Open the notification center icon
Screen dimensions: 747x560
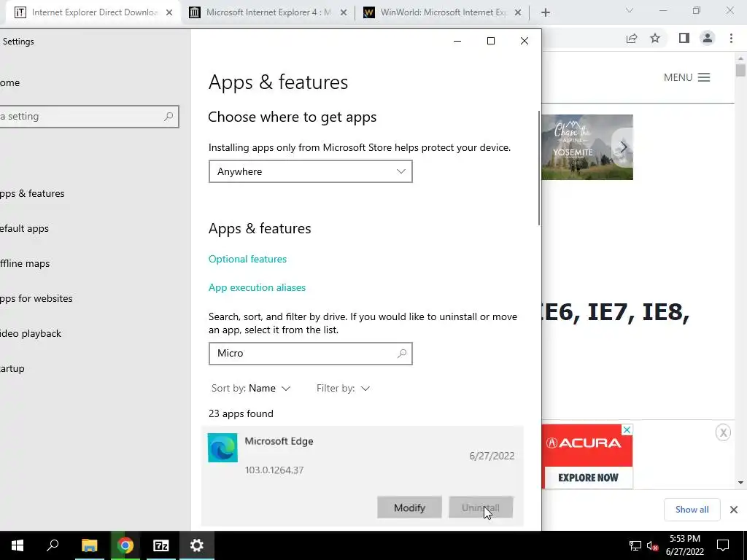(723, 545)
